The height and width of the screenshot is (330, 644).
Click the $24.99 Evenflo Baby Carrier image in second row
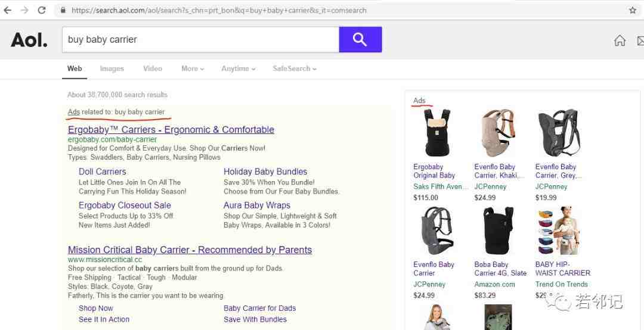pos(437,231)
